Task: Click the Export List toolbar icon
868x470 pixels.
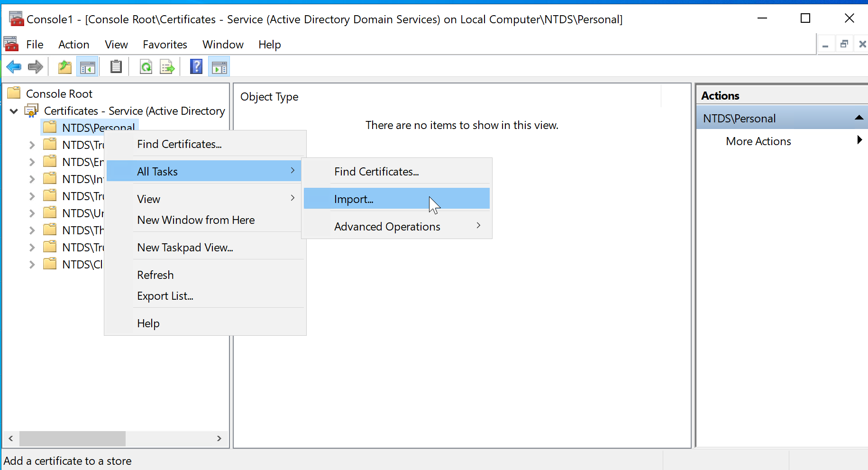Action: tap(167, 67)
